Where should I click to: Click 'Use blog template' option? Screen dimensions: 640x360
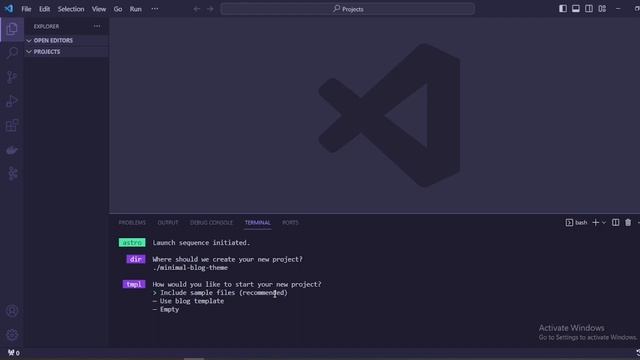tap(192, 301)
